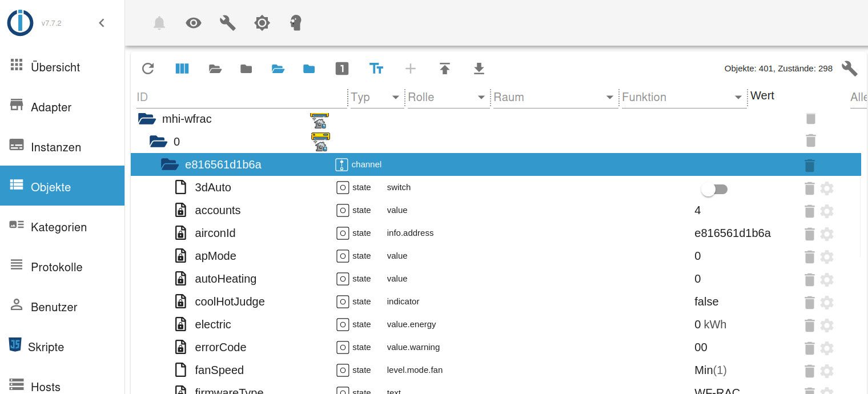Delete the 3dAuto object via trash icon
This screenshot has height=394, width=868.
(x=809, y=188)
